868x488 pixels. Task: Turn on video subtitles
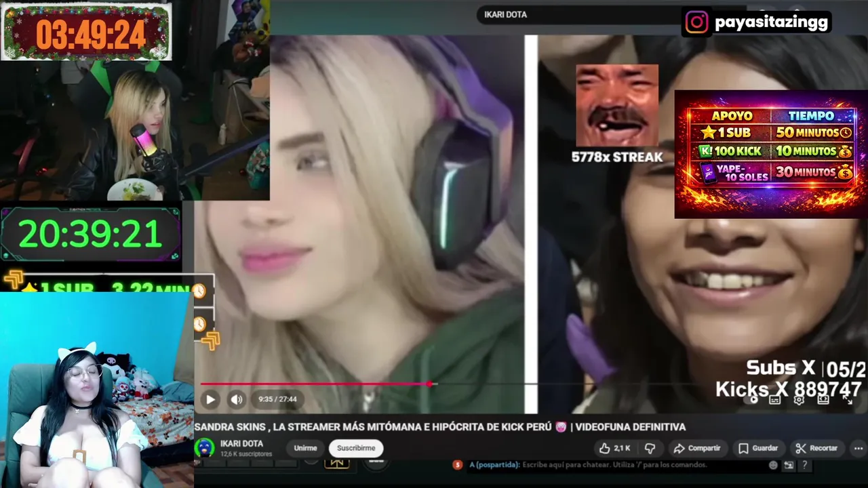click(x=774, y=400)
